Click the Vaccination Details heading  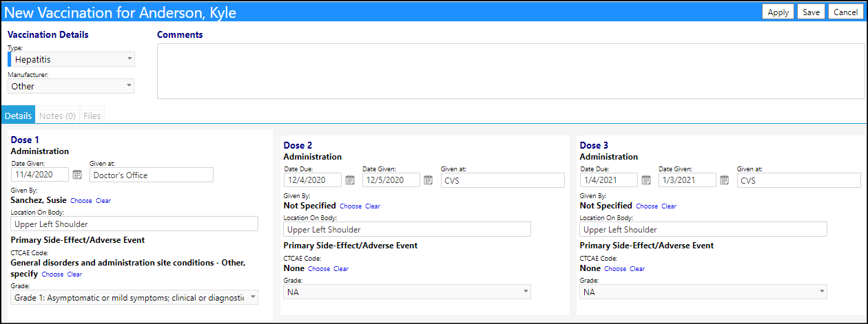pos(48,34)
